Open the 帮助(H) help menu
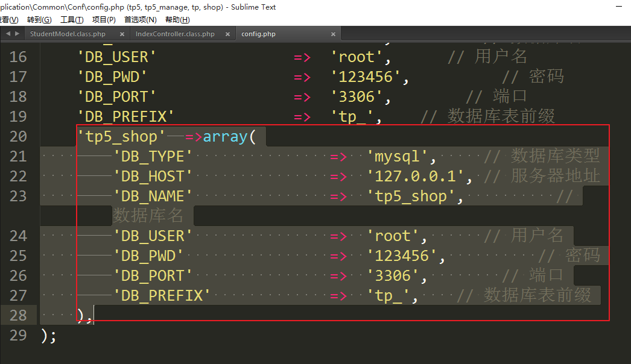The height and width of the screenshot is (364, 631). click(x=177, y=20)
